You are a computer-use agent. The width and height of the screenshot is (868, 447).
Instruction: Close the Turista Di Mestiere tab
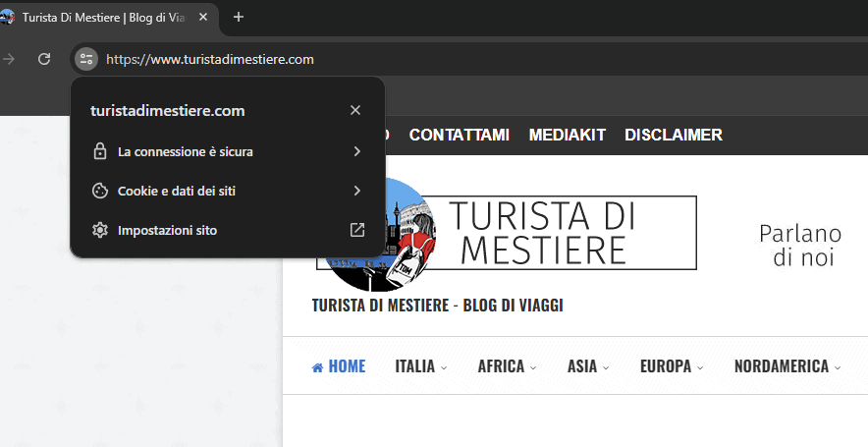pos(203,17)
